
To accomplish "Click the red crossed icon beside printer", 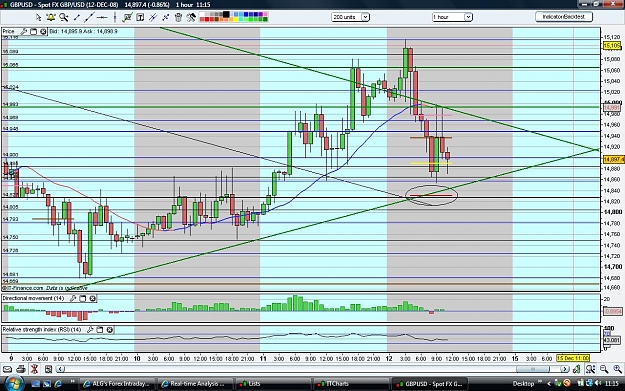I will pos(34,369).
